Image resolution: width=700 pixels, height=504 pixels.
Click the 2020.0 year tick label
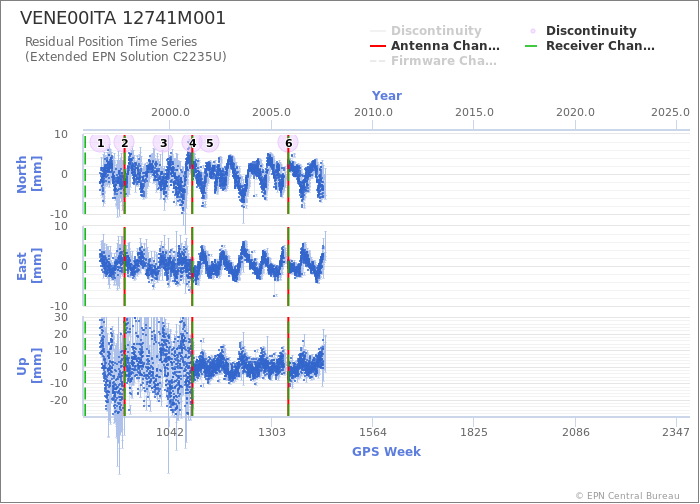point(575,112)
